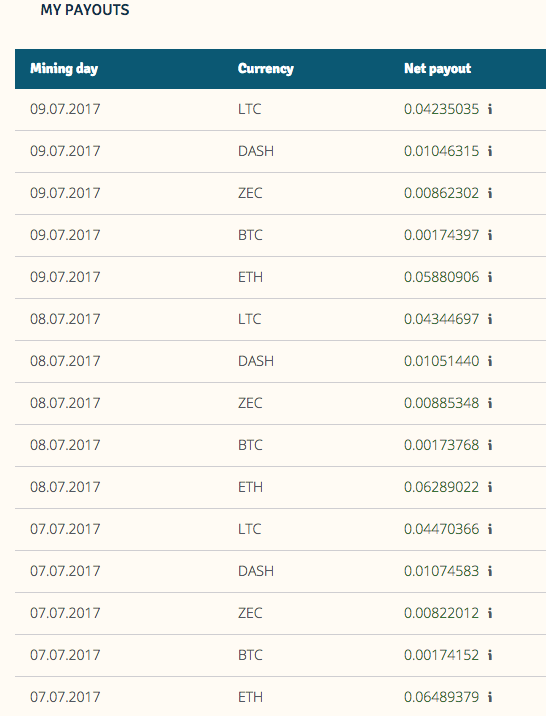This screenshot has width=546, height=716.
Task: Open info icon for 0.00822012 ZEC payout
Action: click(490, 613)
